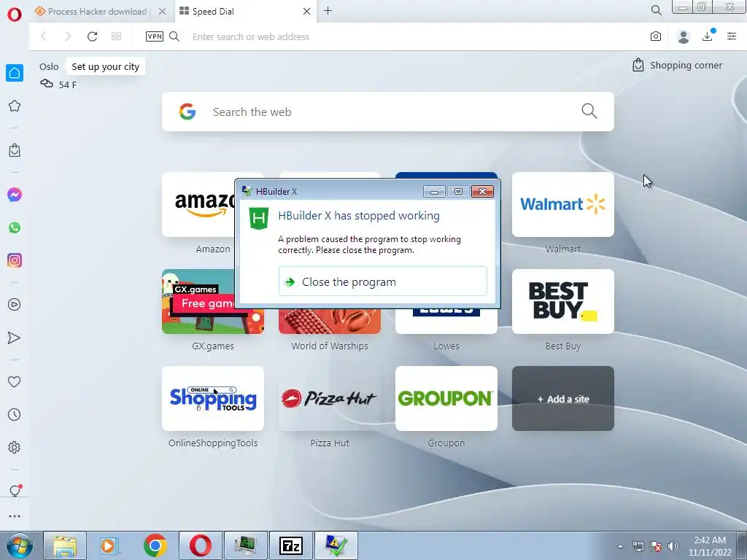Viewport: 747px width, 560px height.
Task: Open the Groupon speed dial tile
Action: [x=446, y=399]
